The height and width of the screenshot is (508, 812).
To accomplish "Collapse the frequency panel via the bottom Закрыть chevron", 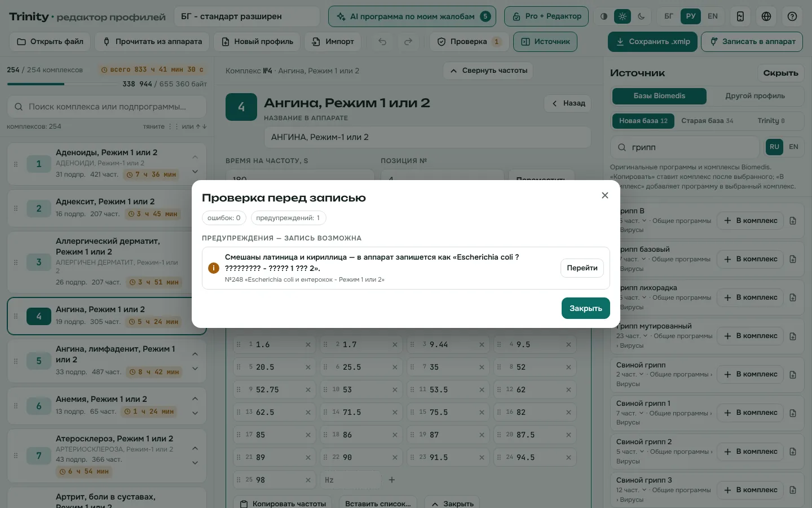I will [x=452, y=503].
